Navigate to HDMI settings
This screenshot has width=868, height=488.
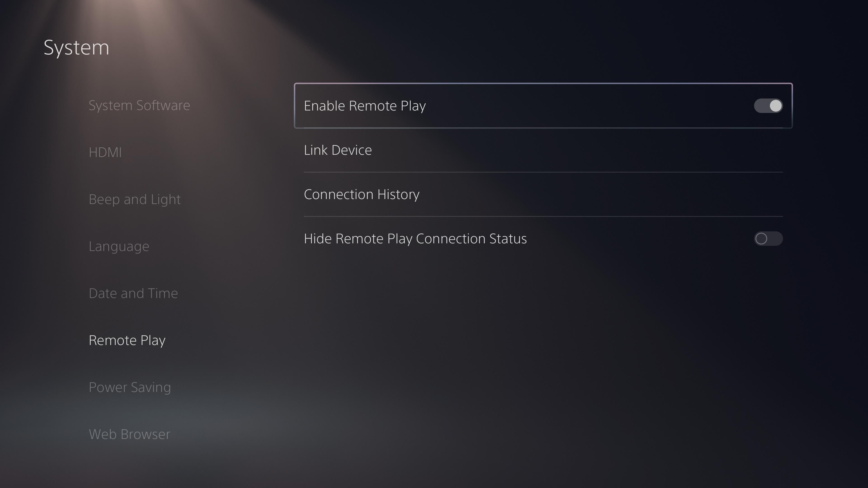tap(105, 152)
